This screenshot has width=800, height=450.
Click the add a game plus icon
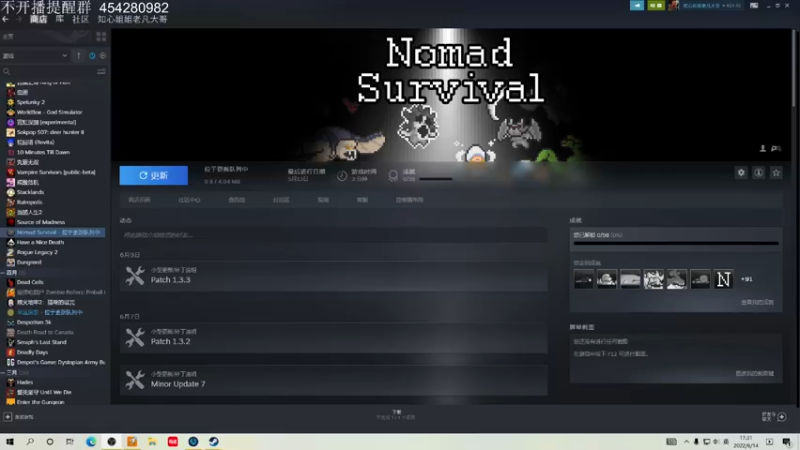8,417
